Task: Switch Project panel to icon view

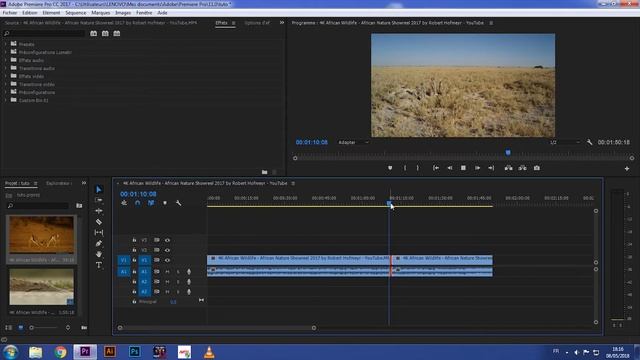Action: click(x=20, y=327)
